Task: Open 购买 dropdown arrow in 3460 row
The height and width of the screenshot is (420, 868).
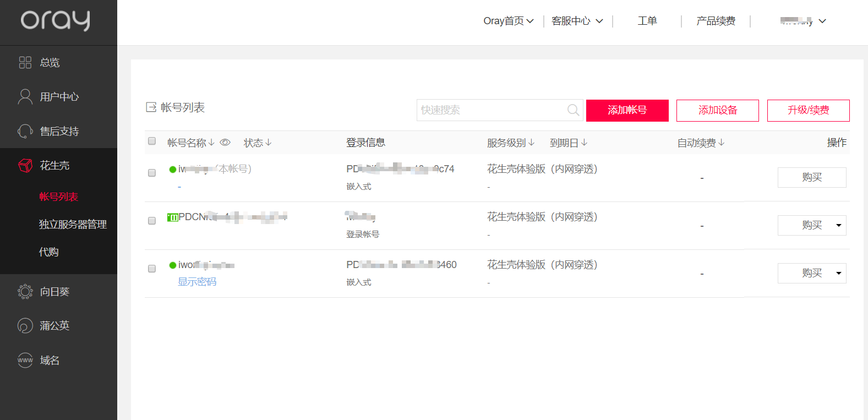Action: pos(839,273)
